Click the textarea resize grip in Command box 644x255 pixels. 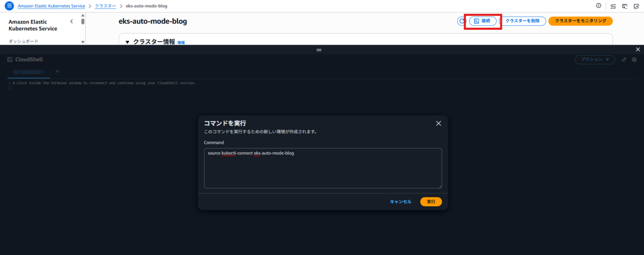tap(440, 186)
